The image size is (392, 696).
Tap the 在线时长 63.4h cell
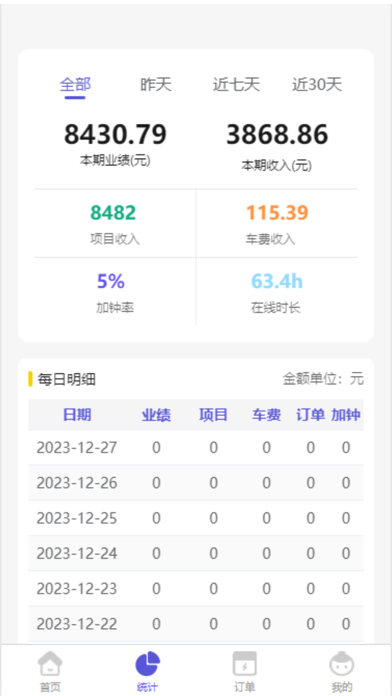[x=277, y=292]
